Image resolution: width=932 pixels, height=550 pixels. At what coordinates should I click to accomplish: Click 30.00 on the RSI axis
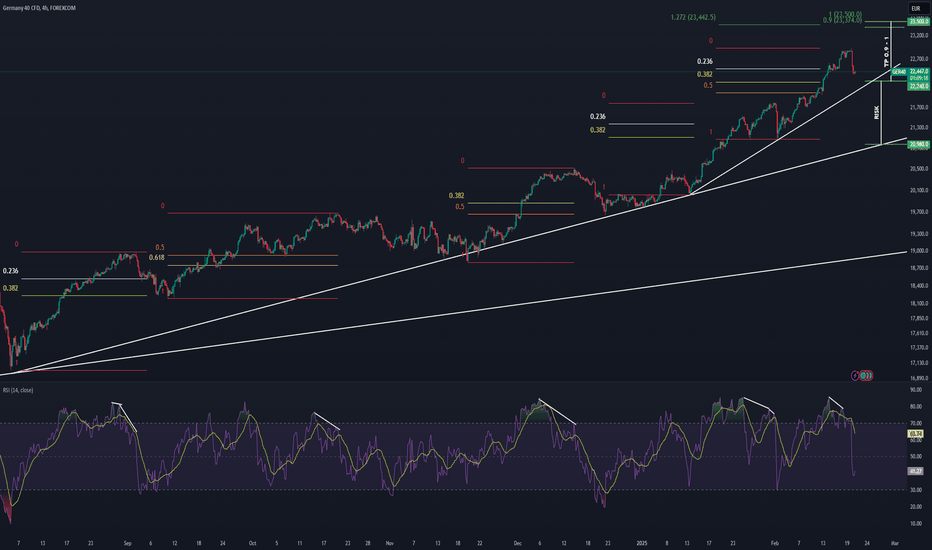coord(916,490)
